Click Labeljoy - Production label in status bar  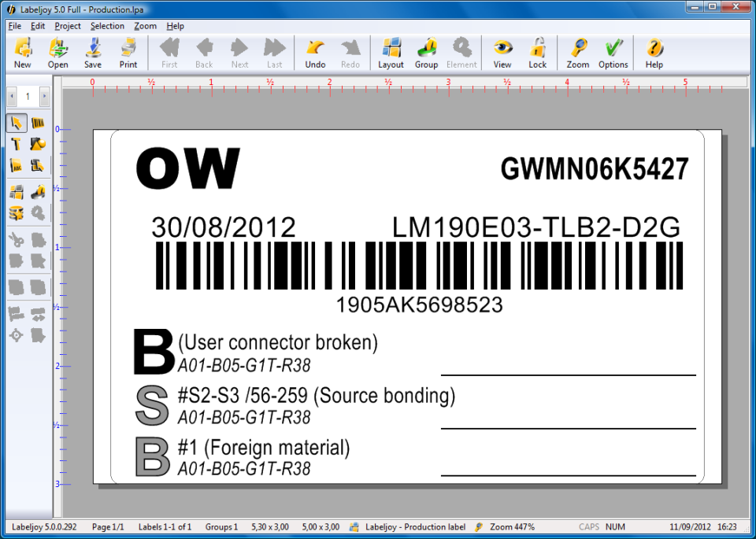[415, 527]
